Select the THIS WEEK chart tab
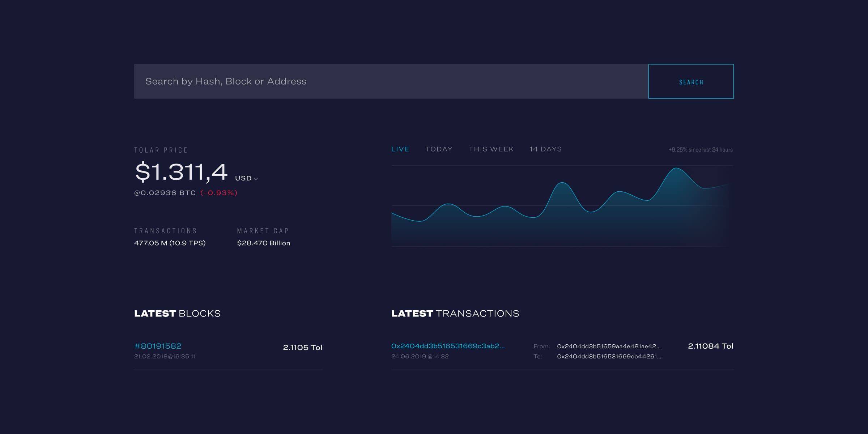Screen dimensions: 868x434 [491, 149]
